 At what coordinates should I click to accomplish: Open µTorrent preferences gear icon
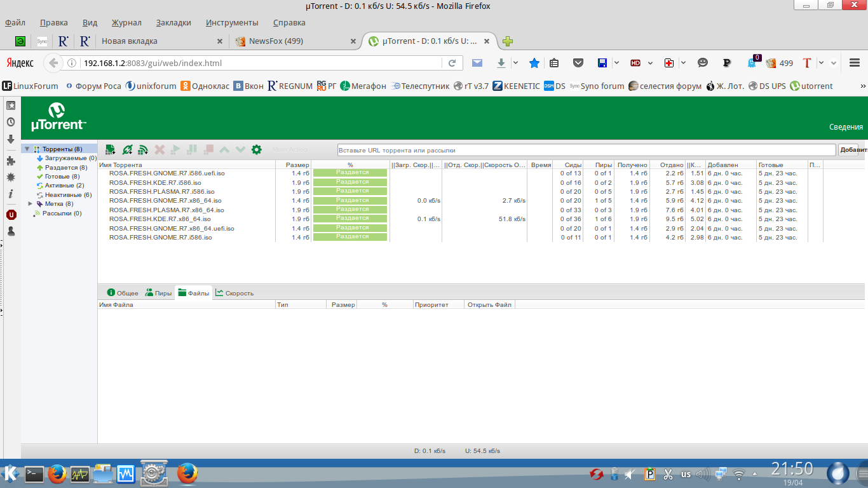point(257,150)
